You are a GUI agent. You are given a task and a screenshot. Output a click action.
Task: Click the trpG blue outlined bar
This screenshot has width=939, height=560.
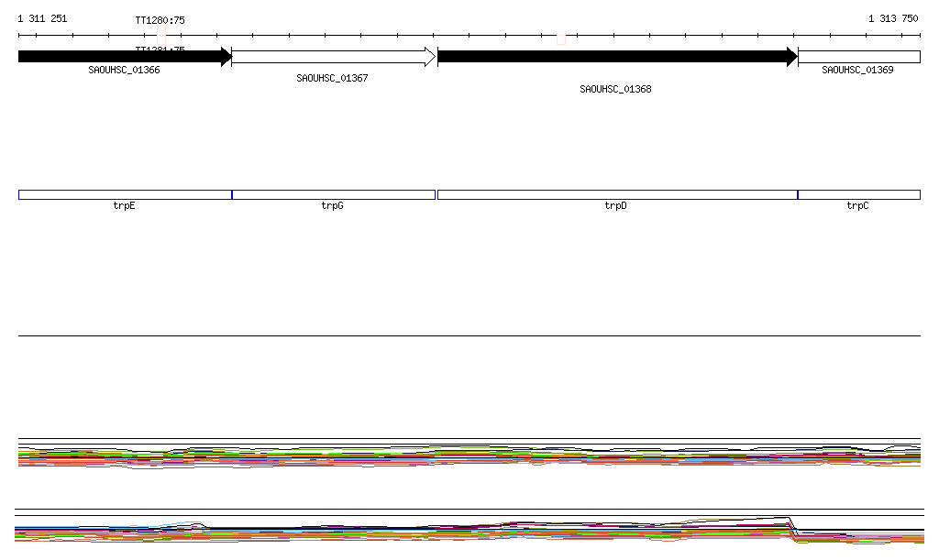[333, 194]
